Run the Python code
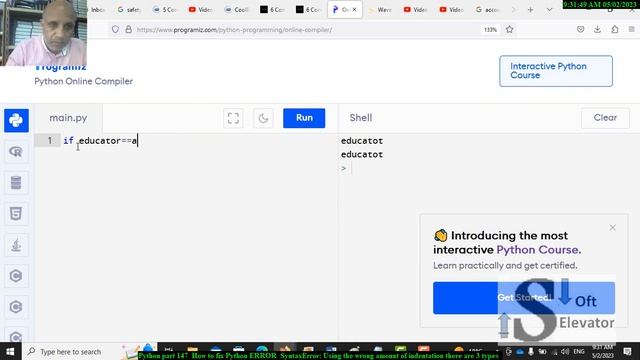This screenshot has height=360, width=640. (304, 118)
